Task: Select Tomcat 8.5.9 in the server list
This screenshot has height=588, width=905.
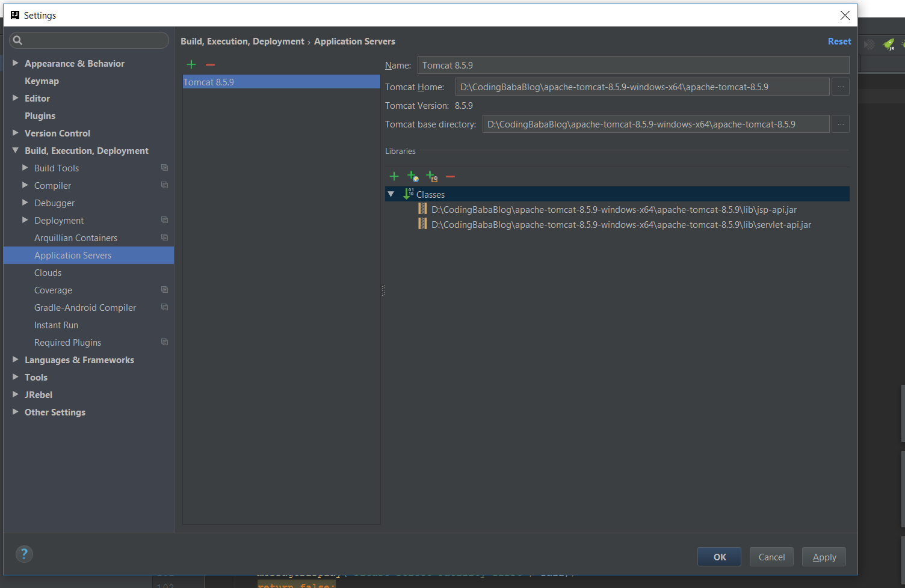Action: click(x=281, y=82)
